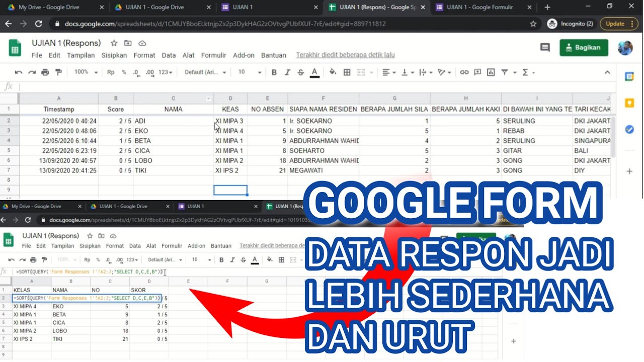Toggle italic in upper spreadsheet toolbar
644x362 pixels.
tap(287, 72)
